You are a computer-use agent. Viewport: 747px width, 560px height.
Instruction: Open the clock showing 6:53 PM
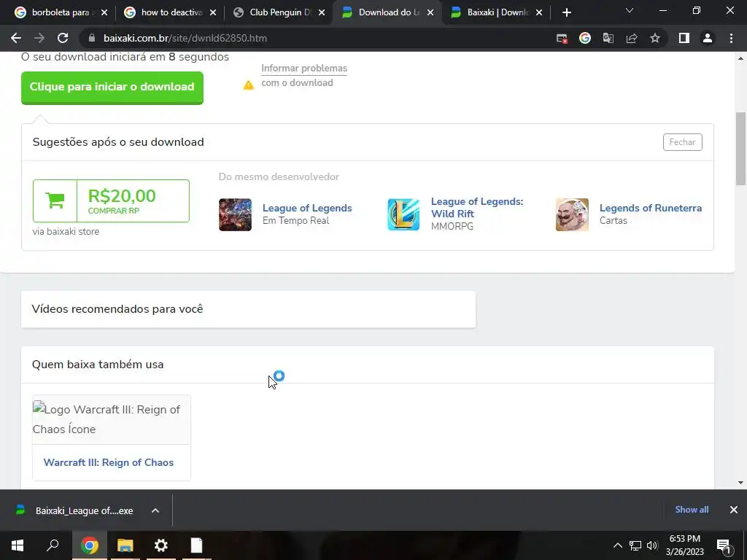684,545
